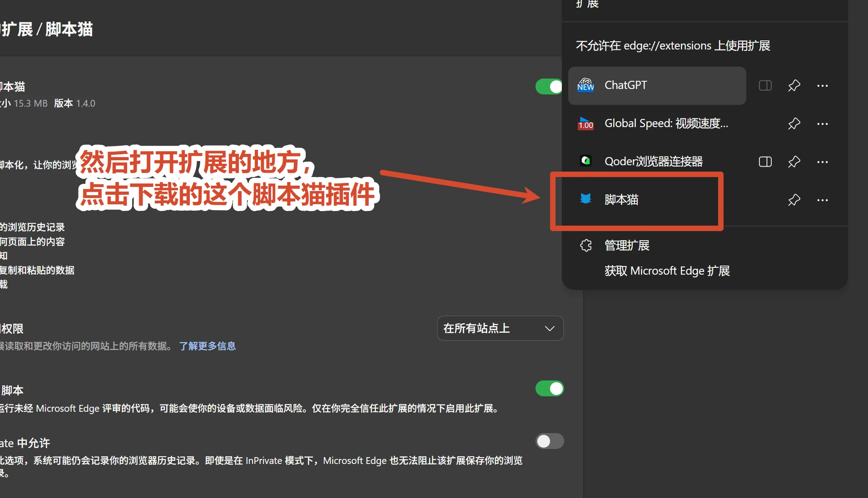Viewport: 868px width, 498px height.
Task: Pin the 脚本猫 extension to toolbar
Action: [794, 200]
